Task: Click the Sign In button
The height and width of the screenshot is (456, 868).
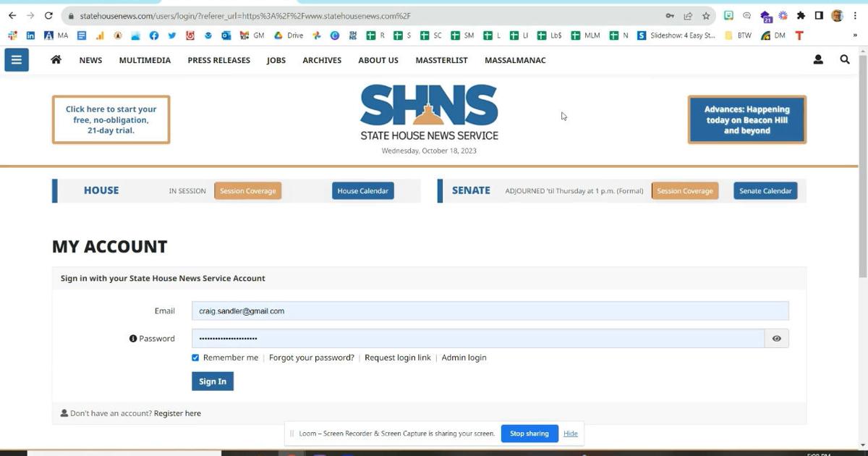Action: click(213, 381)
